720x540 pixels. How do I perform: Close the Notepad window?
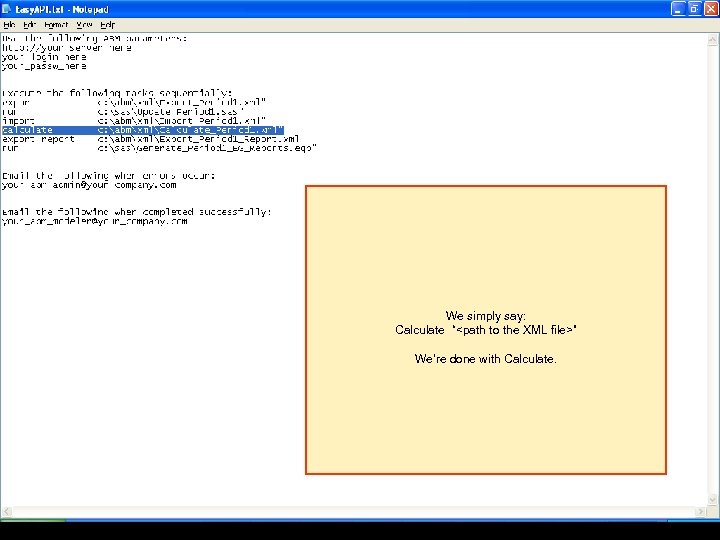(x=711, y=9)
